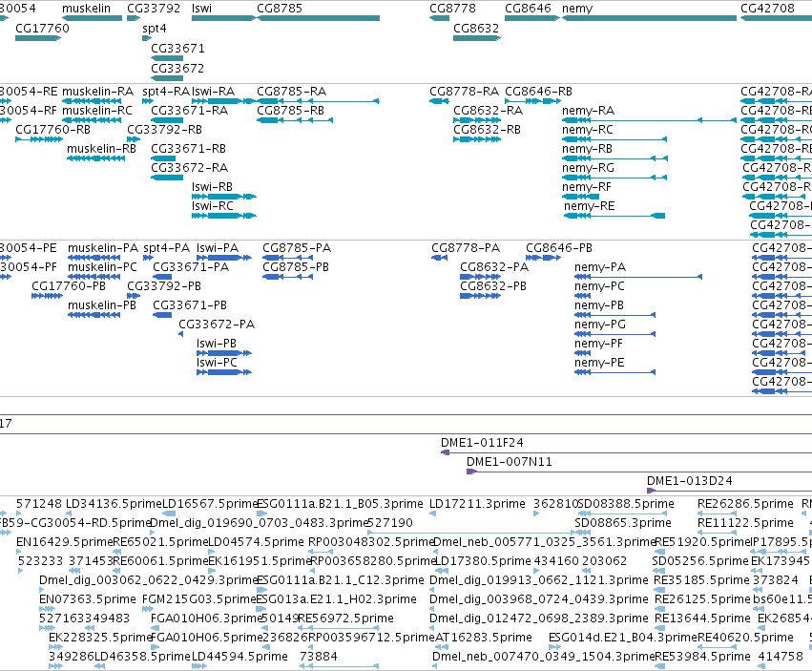Click the nemy-RF transcript label
This screenshot has height=671, width=812.
click(x=587, y=187)
